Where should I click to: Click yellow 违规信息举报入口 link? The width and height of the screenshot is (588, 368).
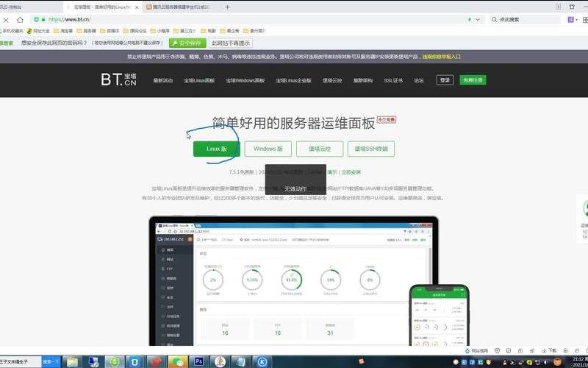442,57
